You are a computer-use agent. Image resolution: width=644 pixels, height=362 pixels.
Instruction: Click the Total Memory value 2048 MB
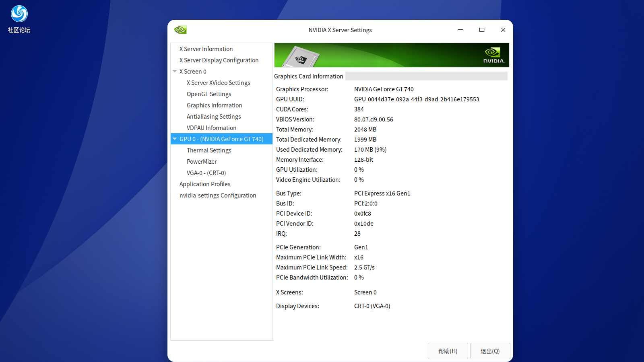click(x=365, y=130)
